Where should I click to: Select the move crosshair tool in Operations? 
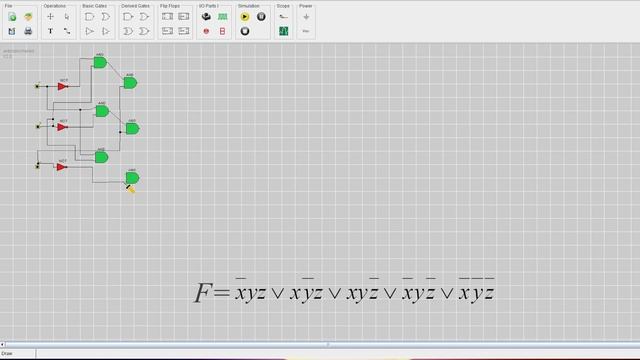[50, 17]
